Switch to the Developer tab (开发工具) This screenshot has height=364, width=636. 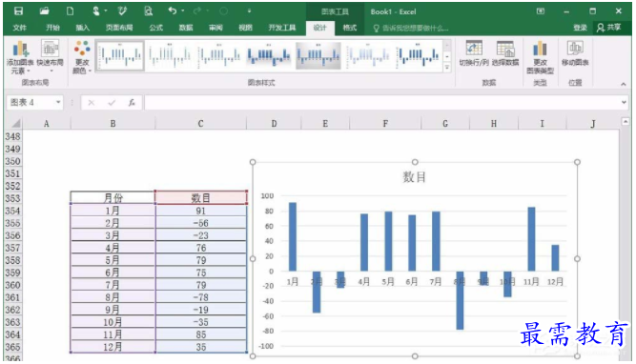click(x=282, y=28)
